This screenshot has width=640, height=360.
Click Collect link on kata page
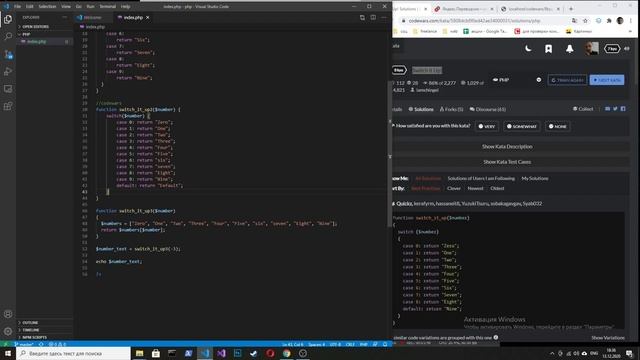point(583,109)
